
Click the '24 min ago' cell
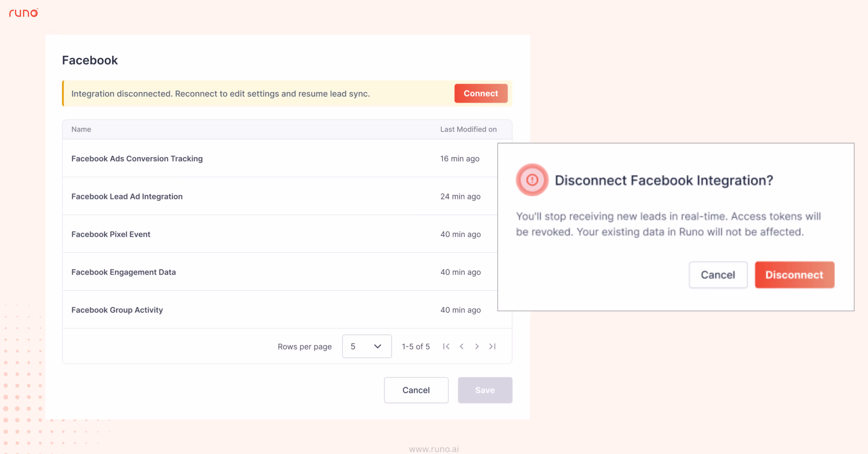tap(460, 196)
